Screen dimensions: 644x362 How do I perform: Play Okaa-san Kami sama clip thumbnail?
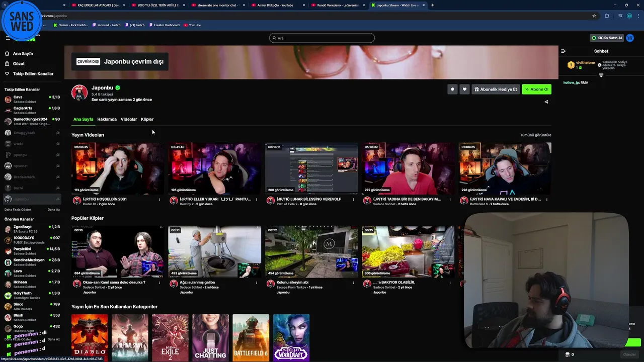click(x=118, y=252)
